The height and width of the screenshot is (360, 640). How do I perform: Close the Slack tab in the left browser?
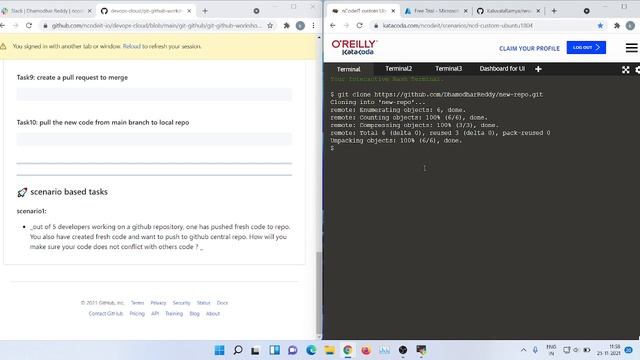90,11
